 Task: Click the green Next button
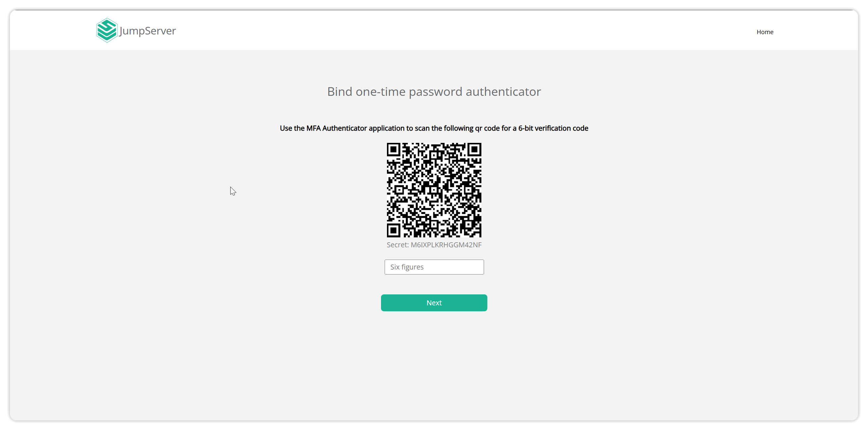coord(434,303)
